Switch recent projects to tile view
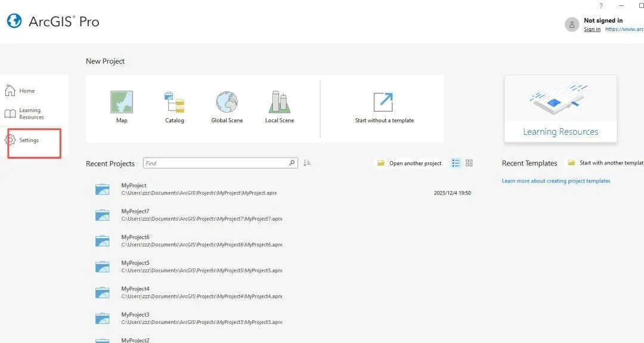 click(469, 163)
